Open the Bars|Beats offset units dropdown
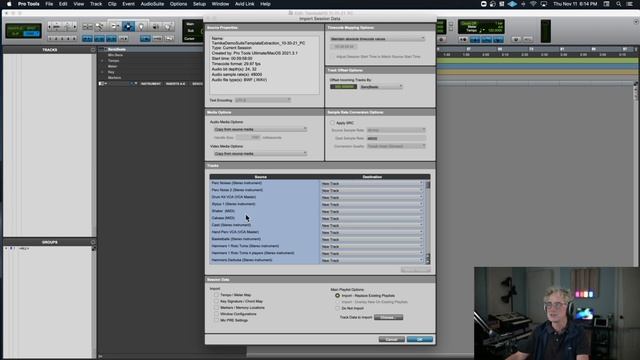Viewport: 640px width, 360px height. (x=381, y=87)
